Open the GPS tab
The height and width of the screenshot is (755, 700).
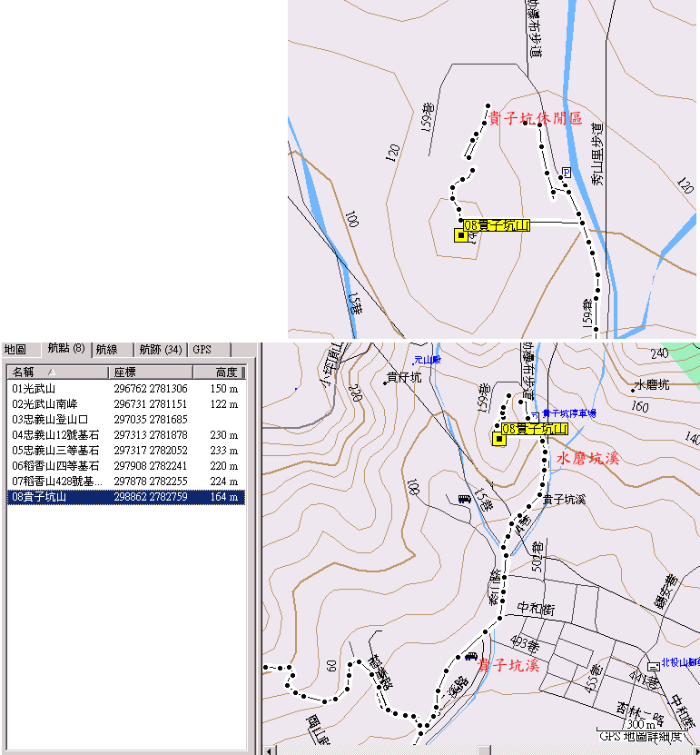(x=202, y=349)
